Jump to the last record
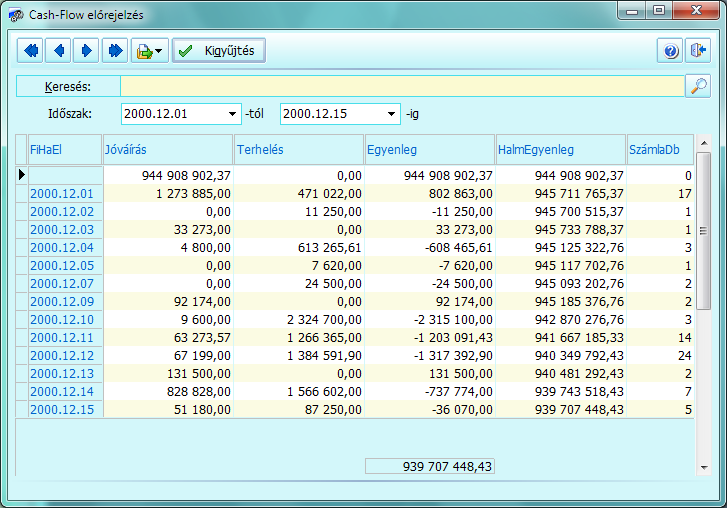Screen dimensions: 727x509 [115, 50]
